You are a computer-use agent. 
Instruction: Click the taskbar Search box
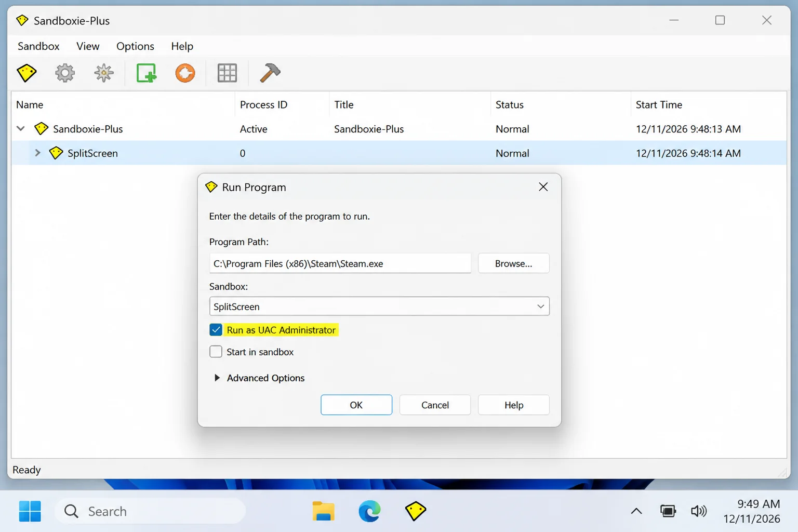151,511
